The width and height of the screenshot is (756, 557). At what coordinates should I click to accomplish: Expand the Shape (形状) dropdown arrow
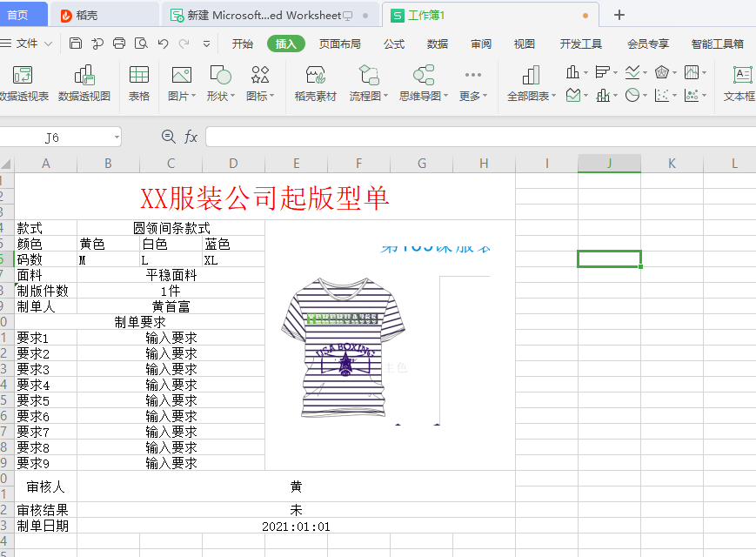coord(232,96)
